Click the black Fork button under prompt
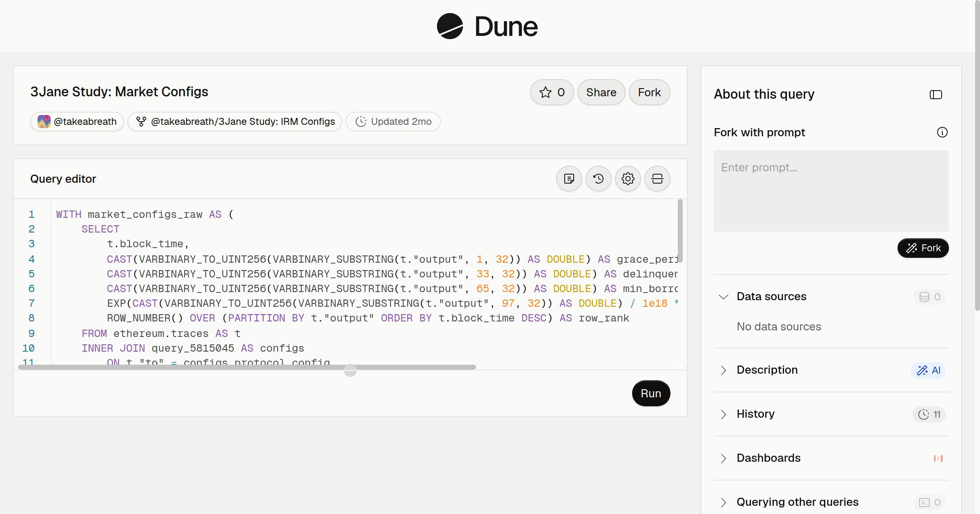 point(923,248)
